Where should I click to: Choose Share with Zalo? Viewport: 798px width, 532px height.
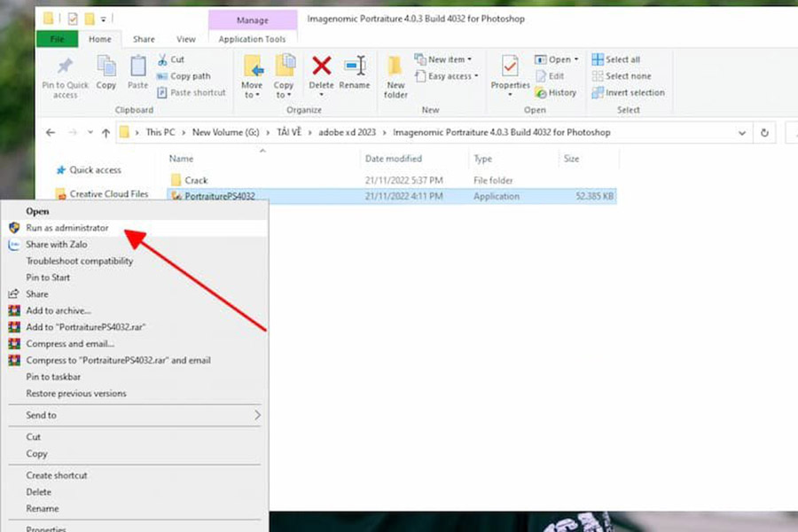(135, 245)
